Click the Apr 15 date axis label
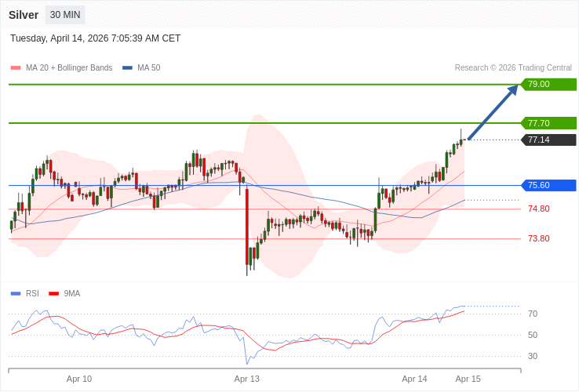The width and height of the screenshot is (579, 392). [x=468, y=379]
